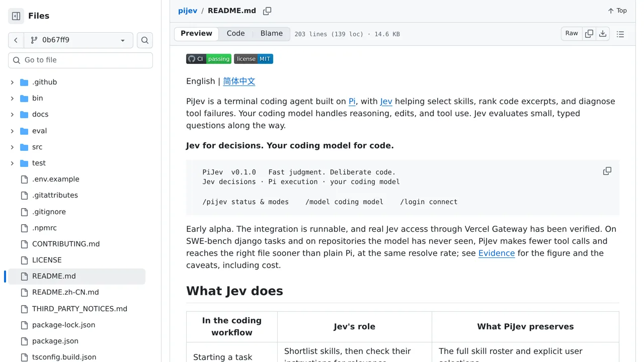Download the raw README file

click(603, 34)
